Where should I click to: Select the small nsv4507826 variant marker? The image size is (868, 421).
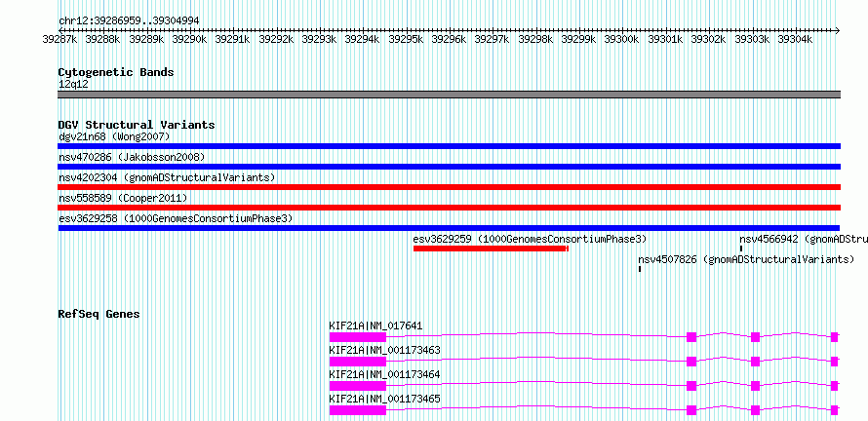pyautogui.click(x=640, y=269)
